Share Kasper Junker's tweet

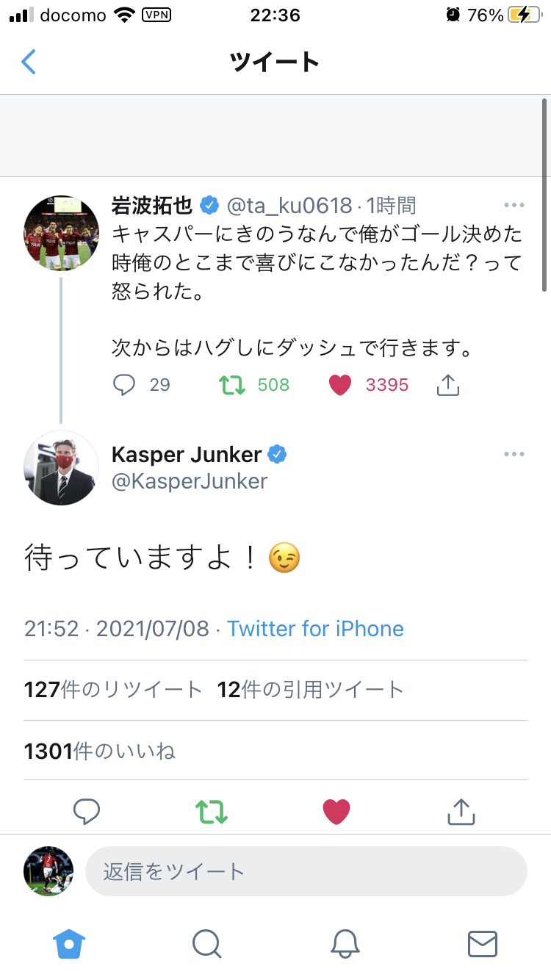pos(461,811)
